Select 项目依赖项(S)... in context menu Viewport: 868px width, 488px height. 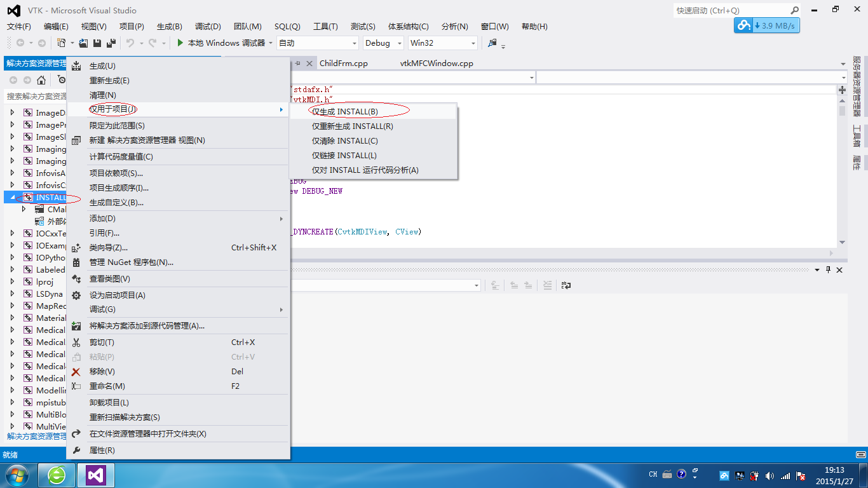(179, 173)
